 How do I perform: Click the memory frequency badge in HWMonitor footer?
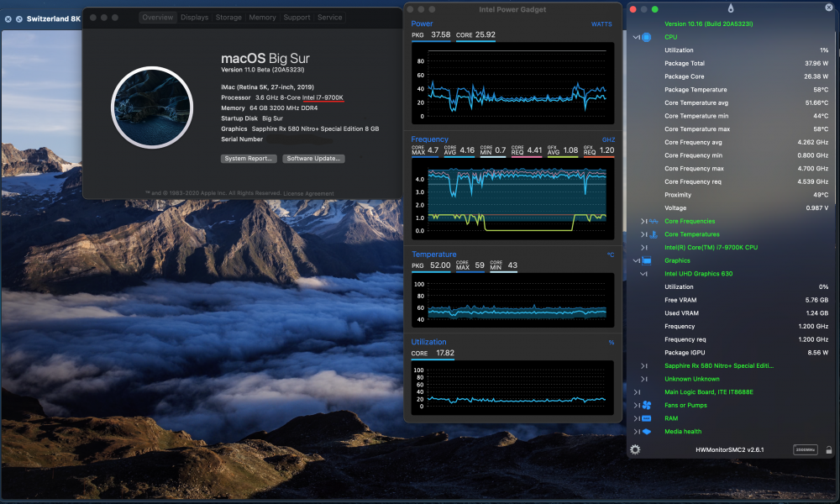(x=806, y=450)
